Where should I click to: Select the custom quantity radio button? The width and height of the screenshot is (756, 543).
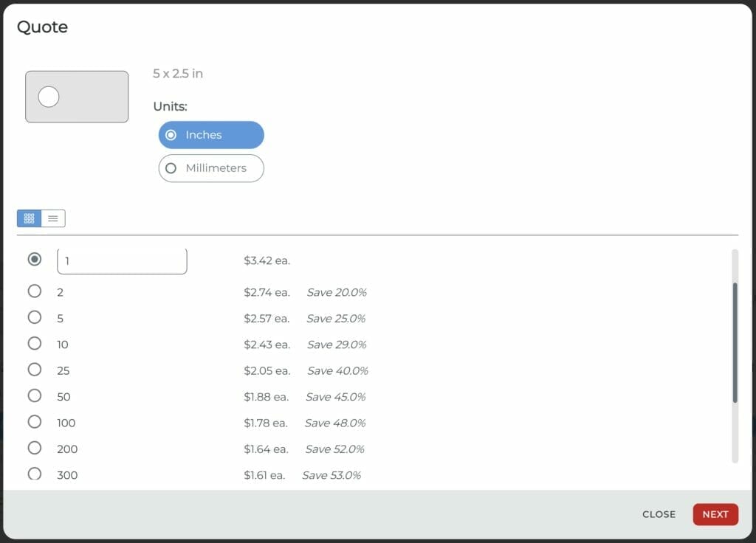coord(35,260)
